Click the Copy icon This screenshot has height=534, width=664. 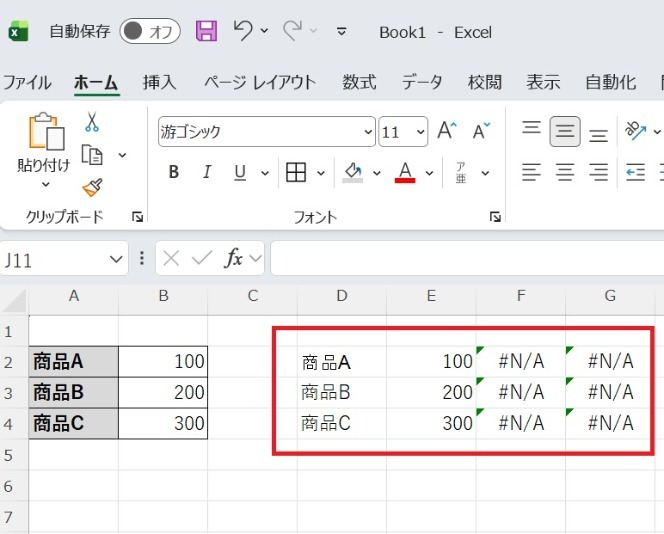[92, 155]
